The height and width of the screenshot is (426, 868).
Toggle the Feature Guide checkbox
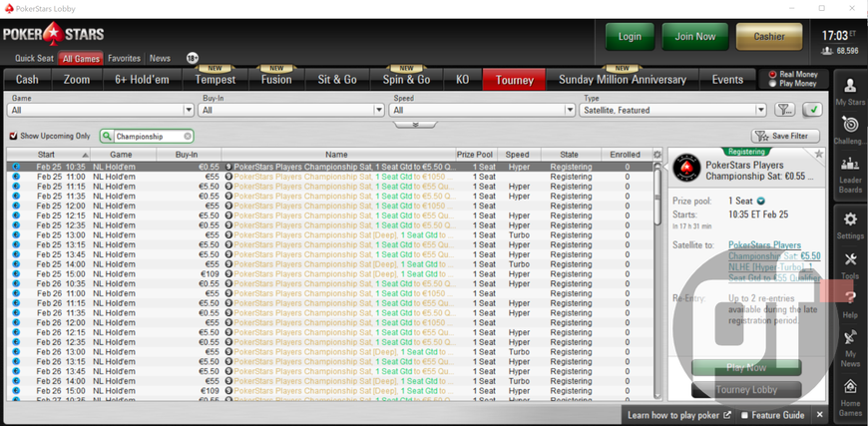tap(744, 415)
